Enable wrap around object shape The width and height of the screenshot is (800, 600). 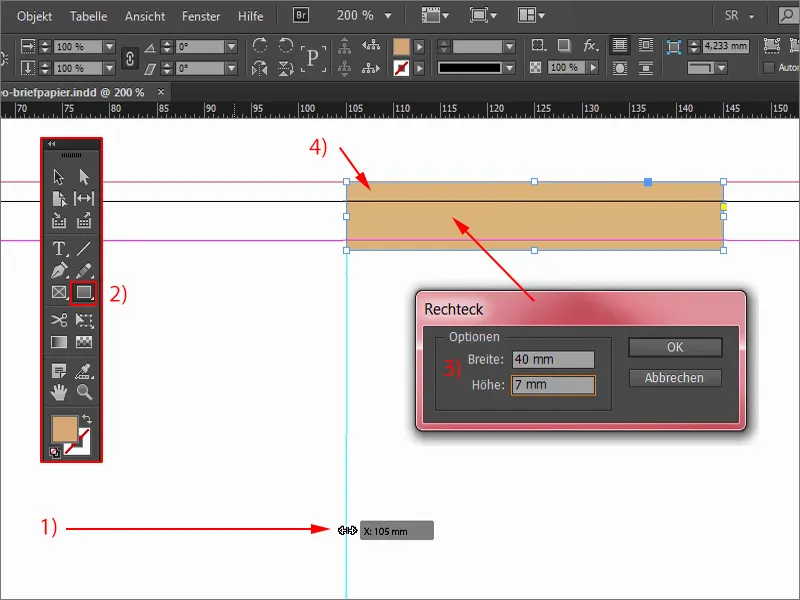tap(620, 68)
